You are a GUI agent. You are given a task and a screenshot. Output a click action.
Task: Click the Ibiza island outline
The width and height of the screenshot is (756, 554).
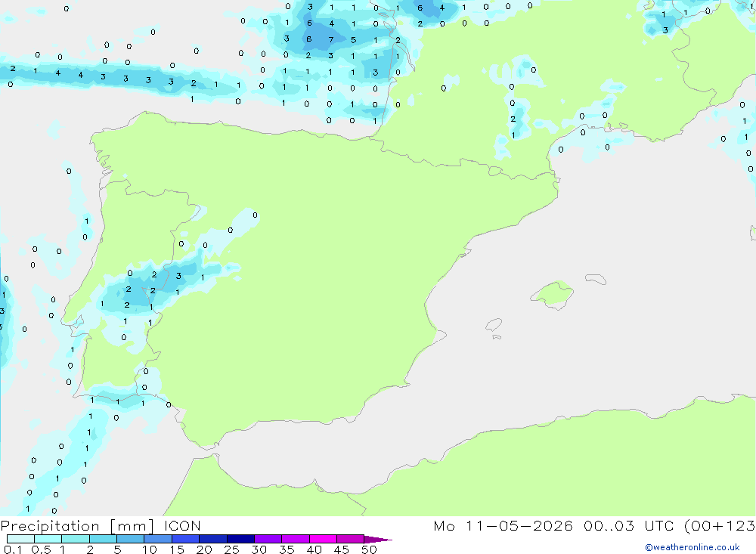494,325
